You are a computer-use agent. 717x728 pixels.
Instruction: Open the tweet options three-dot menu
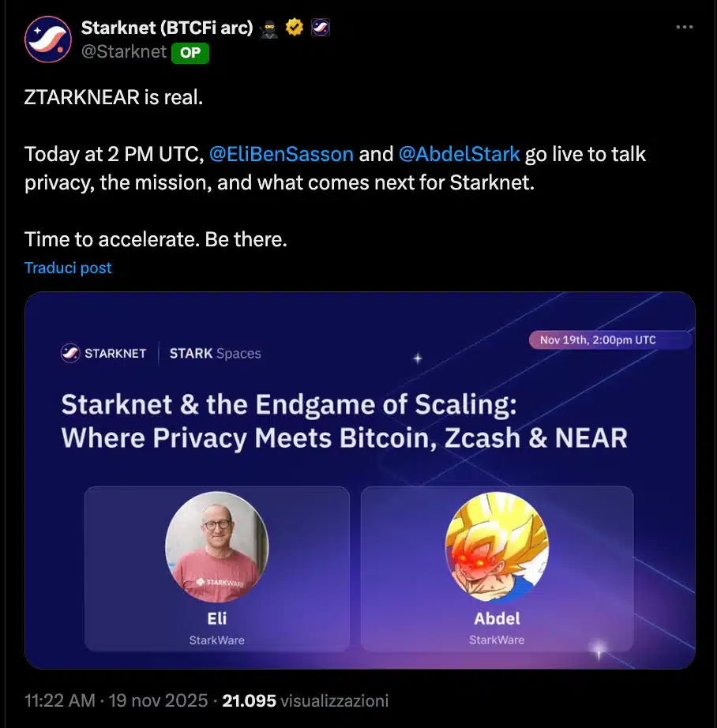click(x=684, y=26)
